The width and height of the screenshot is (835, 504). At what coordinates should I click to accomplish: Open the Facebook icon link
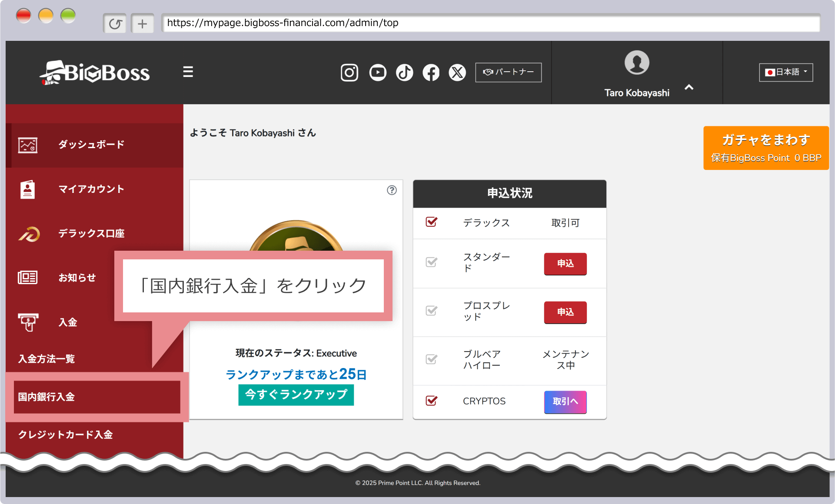pyautogui.click(x=431, y=73)
